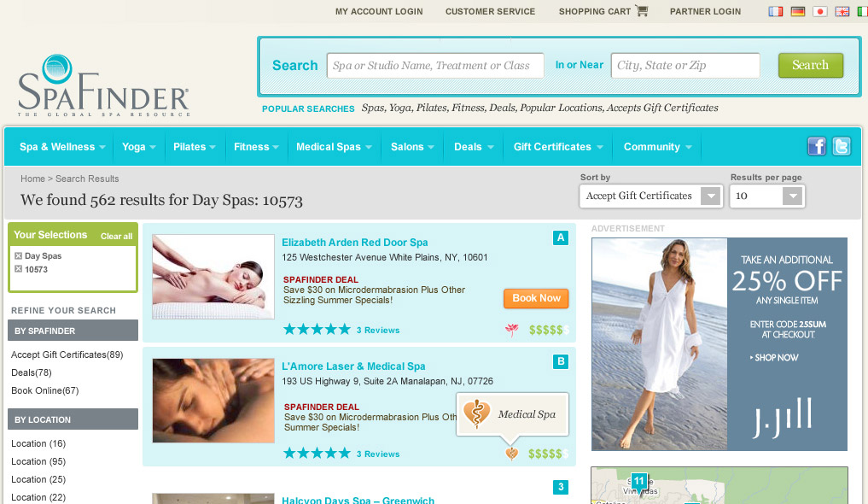Open 3 Reviews for Elizabeth Arden
The height and width of the screenshot is (504, 868).
pos(378,330)
